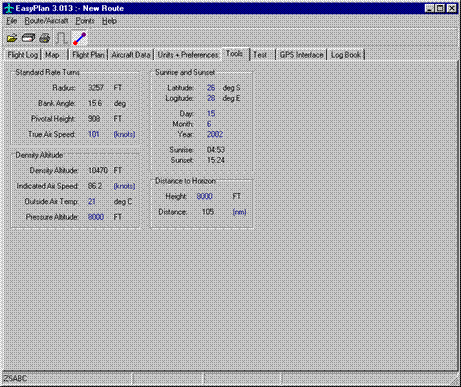This screenshot has height=387, width=461.
Task: Click the printer toolbar icon
Action: 45,38
